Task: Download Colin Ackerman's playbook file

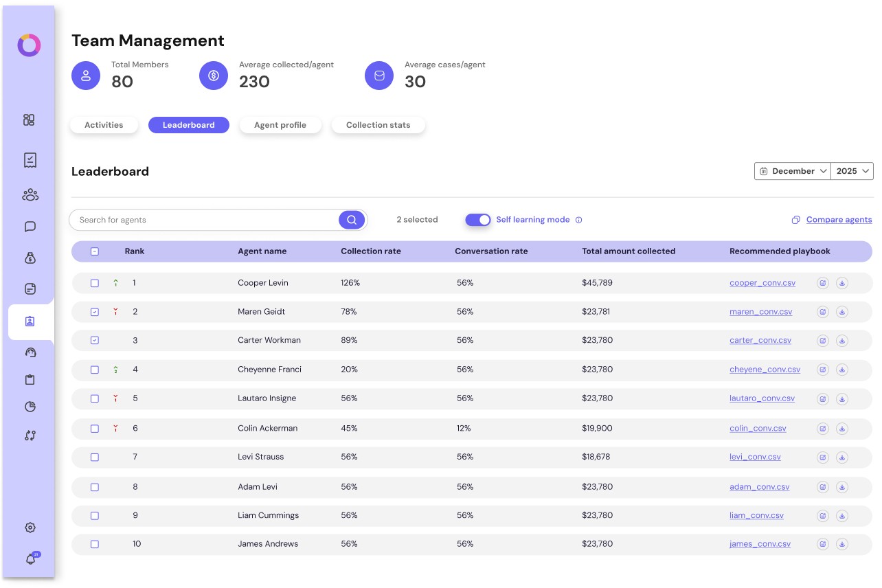Action: point(842,429)
